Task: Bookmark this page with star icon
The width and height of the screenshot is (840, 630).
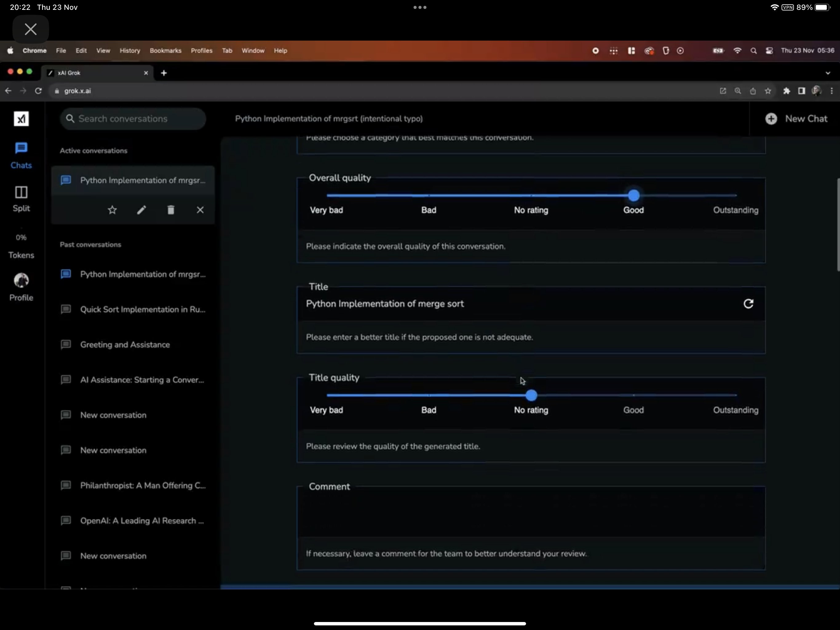Action: (x=768, y=91)
